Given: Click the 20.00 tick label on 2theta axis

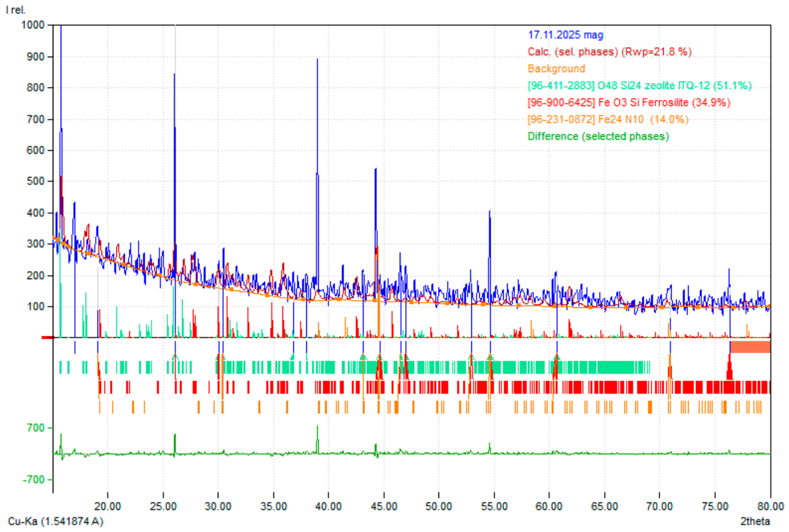Looking at the screenshot, I should [108, 506].
